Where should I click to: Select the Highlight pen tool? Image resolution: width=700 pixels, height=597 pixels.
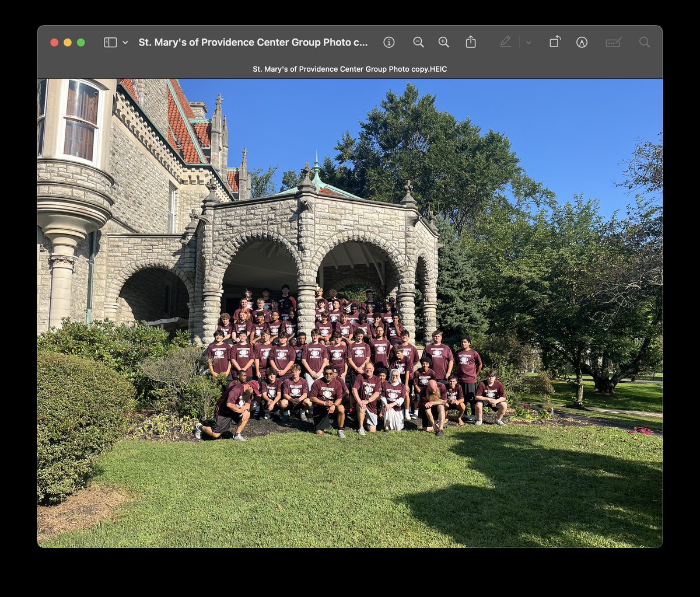pyautogui.click(x=505, y=42)
